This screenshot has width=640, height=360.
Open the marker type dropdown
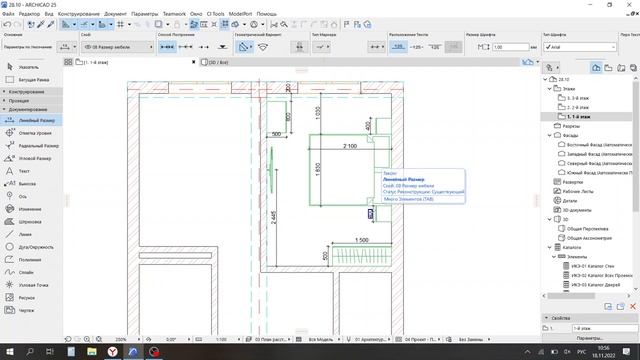point(322,47)
